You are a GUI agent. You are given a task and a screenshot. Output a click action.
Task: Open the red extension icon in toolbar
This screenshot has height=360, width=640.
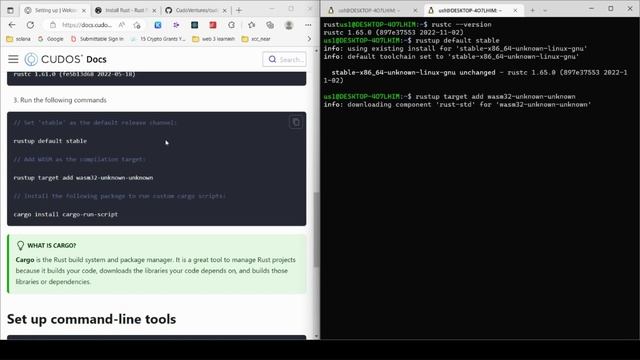point(213,25)
